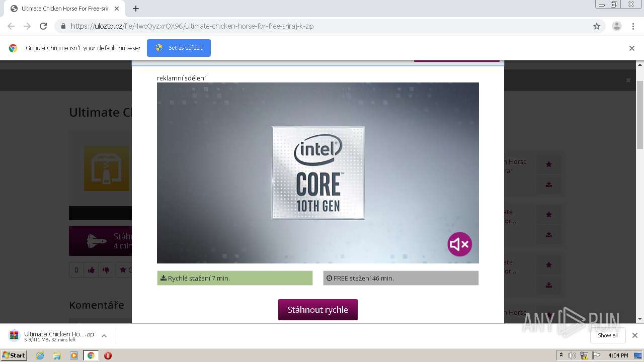The height and width of the screenshot is (362, 644).
Task: Click the URL in the address bar
Action: [x=192, y=26]
